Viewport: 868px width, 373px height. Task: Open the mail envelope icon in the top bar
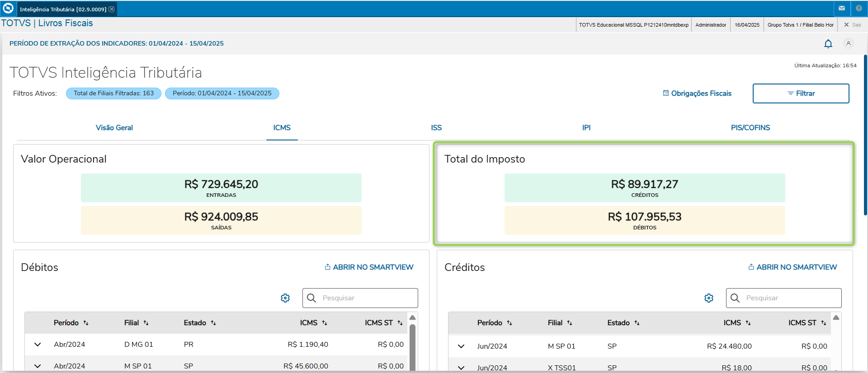tap(842, 8)
